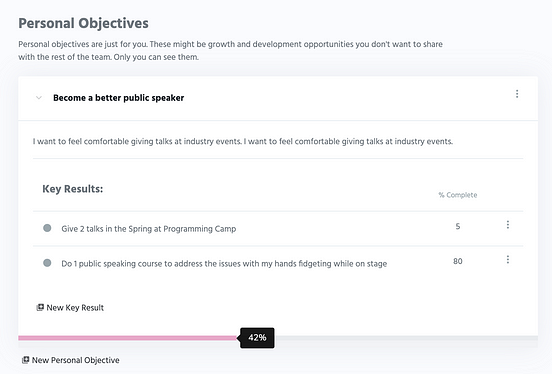Select the 5 percent complete value
552x374 pixels.
[458, 226]
